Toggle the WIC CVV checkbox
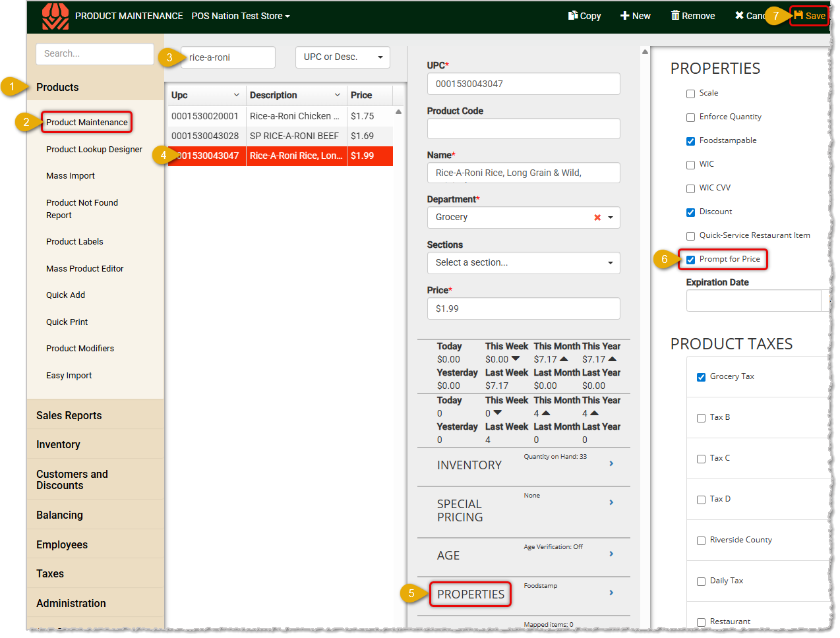 pyautogui.click(x=690, y=188)
